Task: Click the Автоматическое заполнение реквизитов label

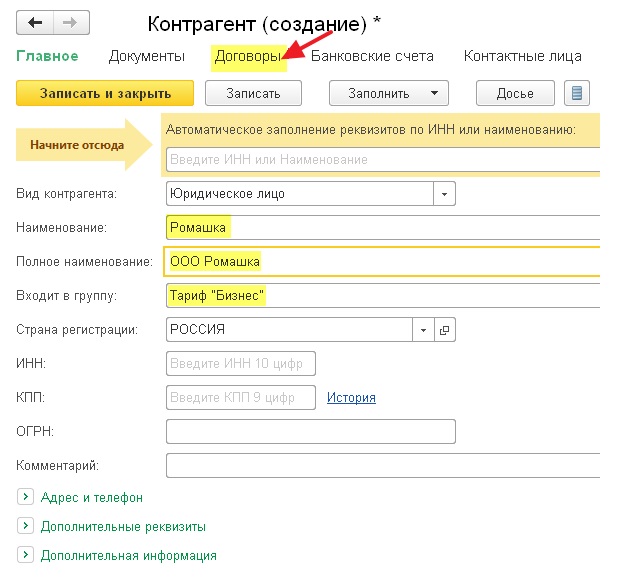Action: (x=370, y=129)
